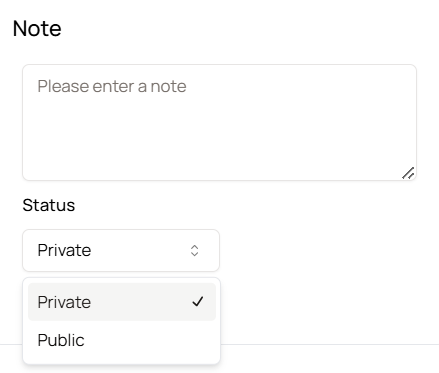
Task: Click the Status label above the select
Action: (x=49, y=205)
